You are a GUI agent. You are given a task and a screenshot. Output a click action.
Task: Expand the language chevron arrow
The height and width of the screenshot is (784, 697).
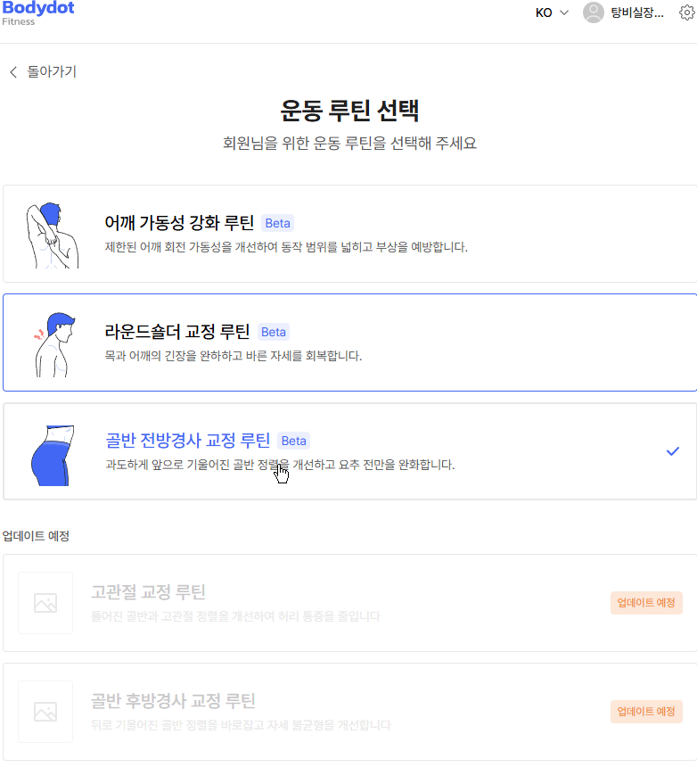564,12
